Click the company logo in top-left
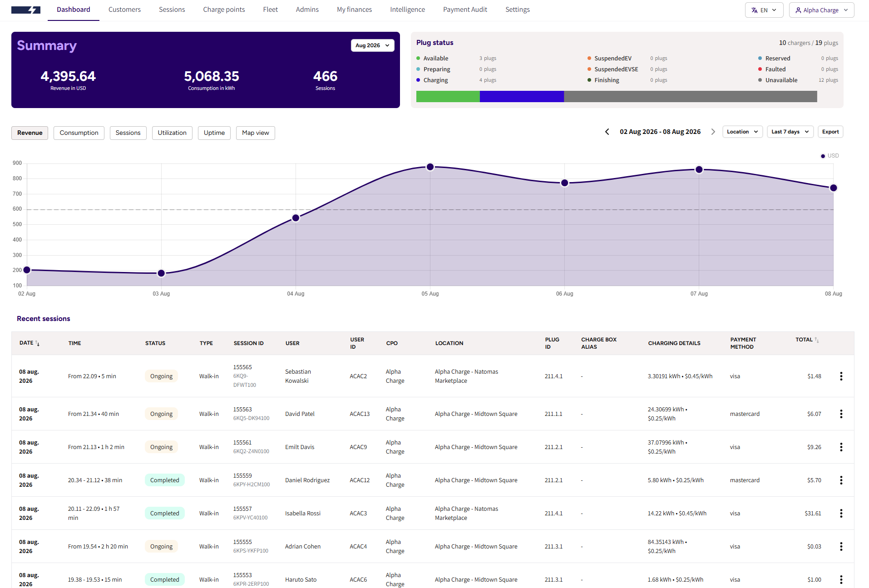 coord(26,10)
